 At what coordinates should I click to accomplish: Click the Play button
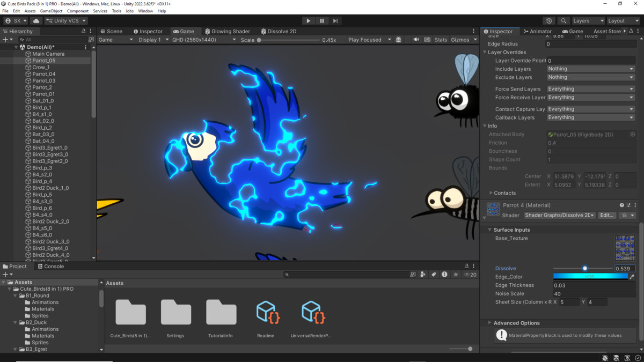click(x=308, y=21)
